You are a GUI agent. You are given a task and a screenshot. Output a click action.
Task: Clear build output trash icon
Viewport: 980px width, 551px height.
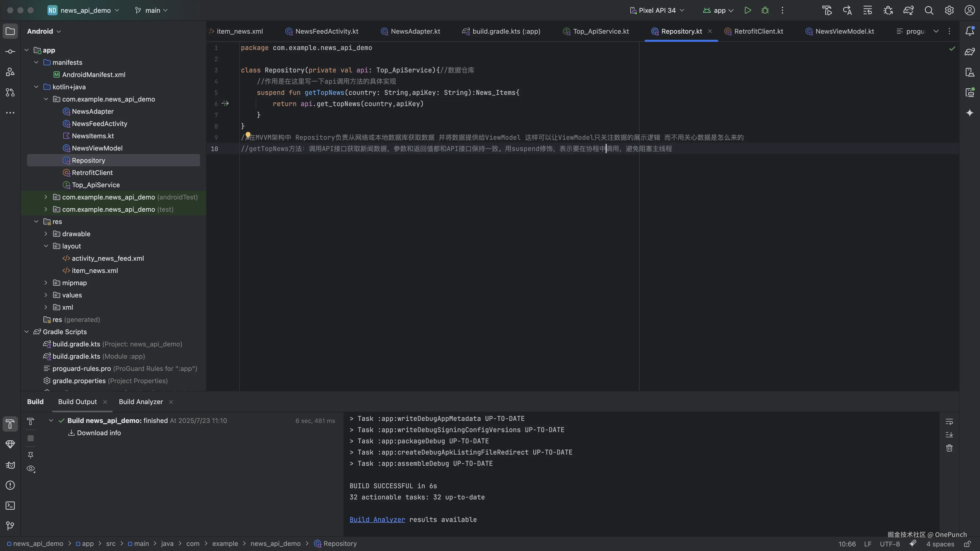pos(949,448)
